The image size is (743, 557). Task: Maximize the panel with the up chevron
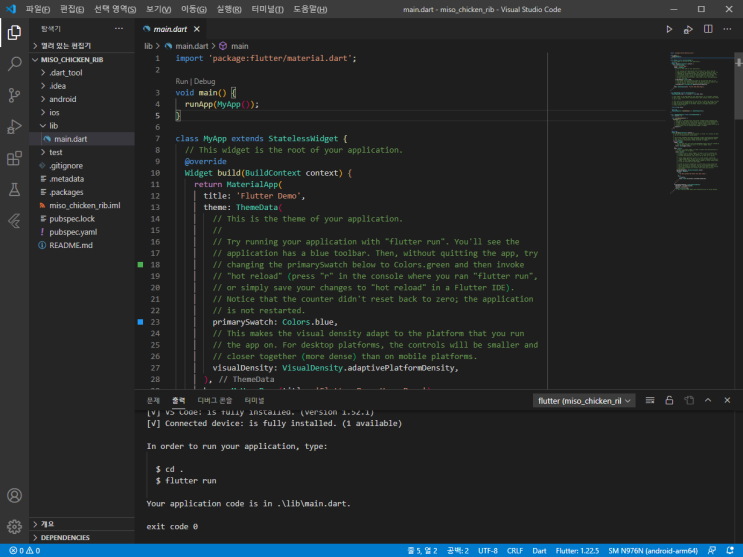coord(708,401)
